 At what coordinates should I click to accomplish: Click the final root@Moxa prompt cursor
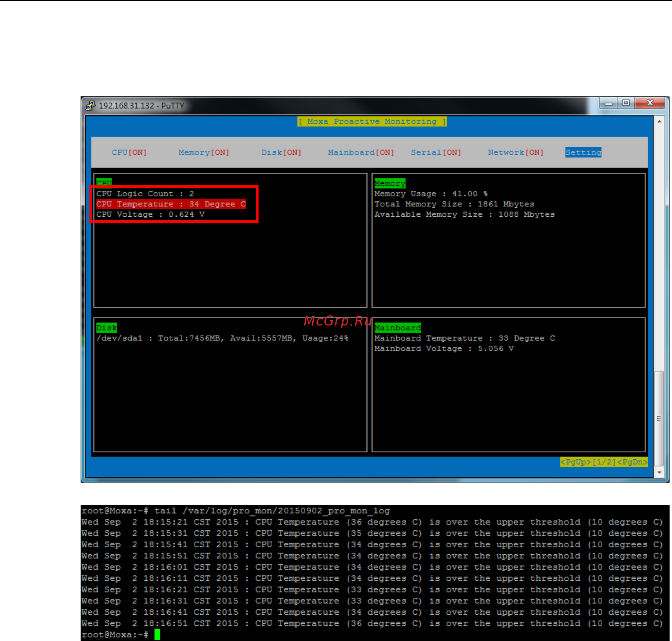(x=157, y=634)
